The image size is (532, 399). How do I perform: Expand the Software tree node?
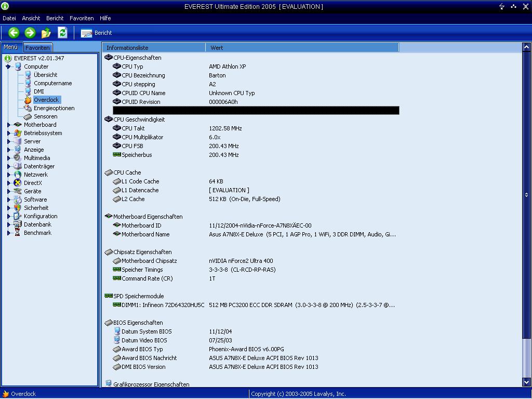(8, 200)
